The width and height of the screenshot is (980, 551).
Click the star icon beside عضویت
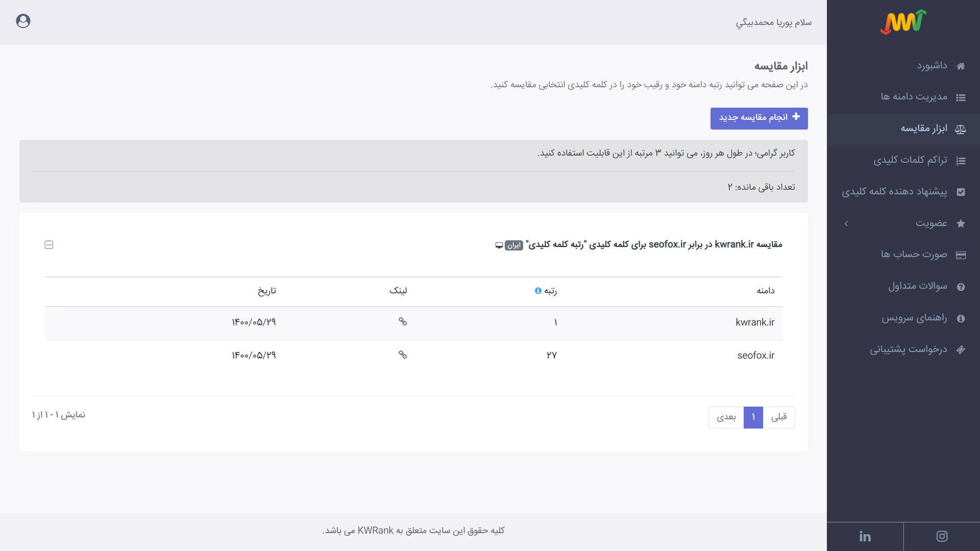961,223
